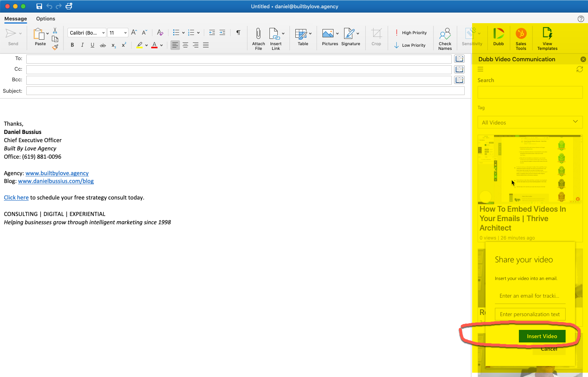This screenshot has width=588, height=377.
Task: Open the Dubb add-in icon
Action: point(498,34)
